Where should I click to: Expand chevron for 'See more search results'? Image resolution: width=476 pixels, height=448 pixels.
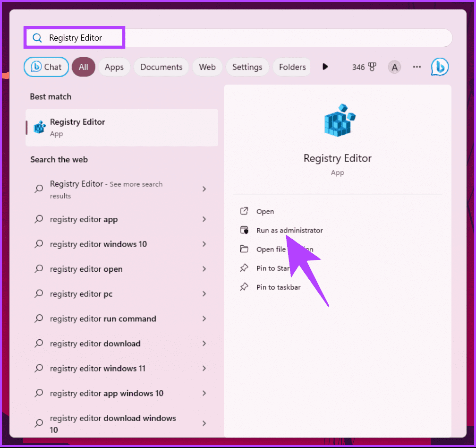pos(204,189)
